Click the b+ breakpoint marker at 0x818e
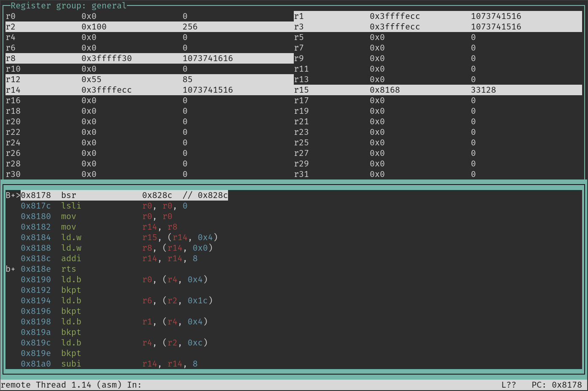Image resolution: width=588 pixels, height=391 pixels. [11, 269]
